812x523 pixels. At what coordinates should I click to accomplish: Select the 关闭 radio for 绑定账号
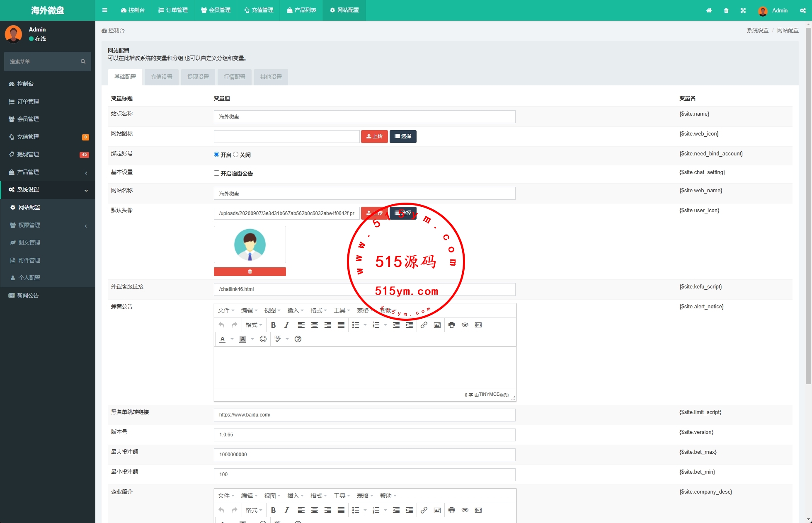[x=236, y=155]
